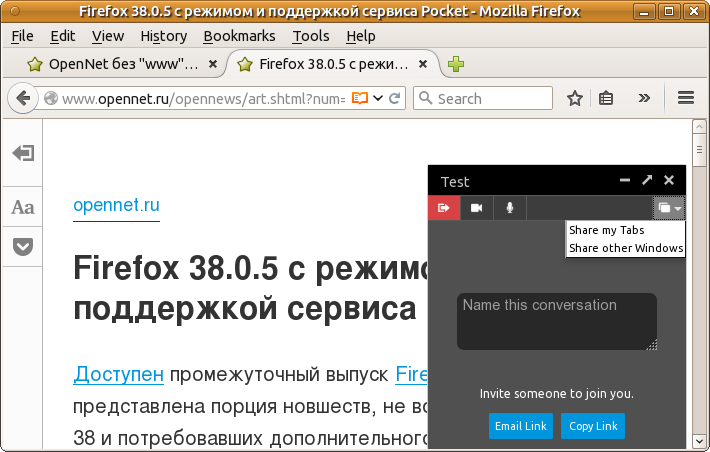Image resolution: width=710 pixels, height=452 pixels.
Task: Click the Email Link button
Action: click(x=521, y=426)
